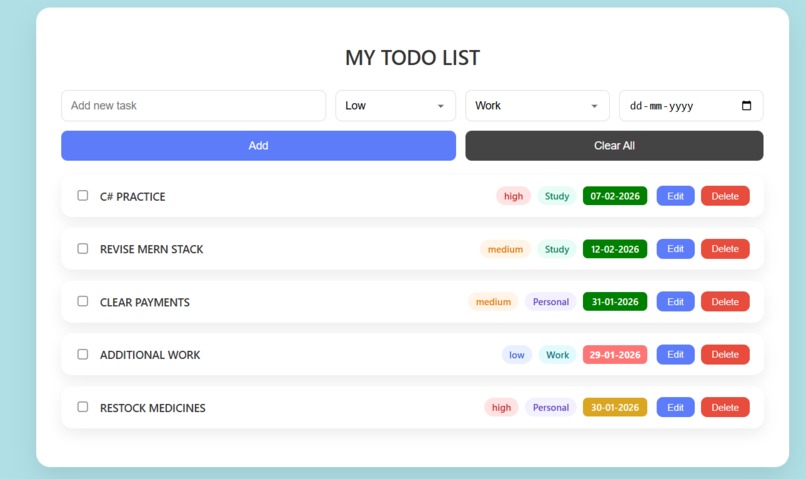
Task: Click the dd-mm-yyyy date field
Action: pos(691,106)
